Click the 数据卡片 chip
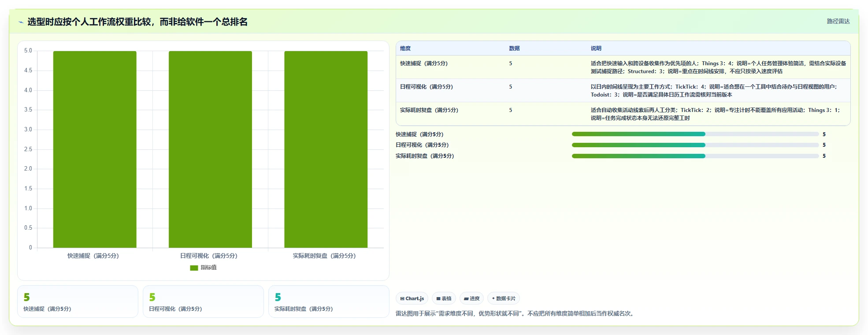Image resolution: width=868 pixels, height=335 pixels. coord(504,298)
